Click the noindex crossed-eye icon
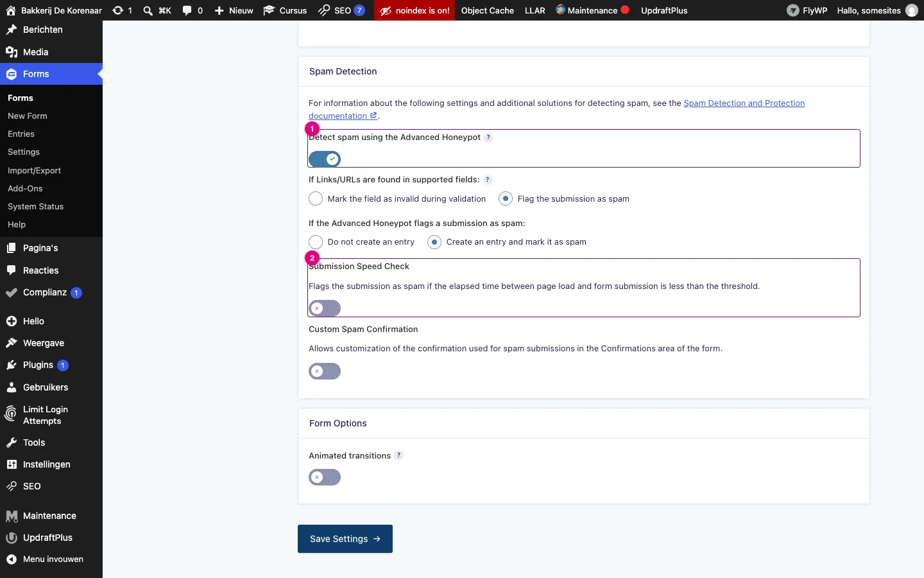This screenshot has width=924, height=578. point(386,11)
